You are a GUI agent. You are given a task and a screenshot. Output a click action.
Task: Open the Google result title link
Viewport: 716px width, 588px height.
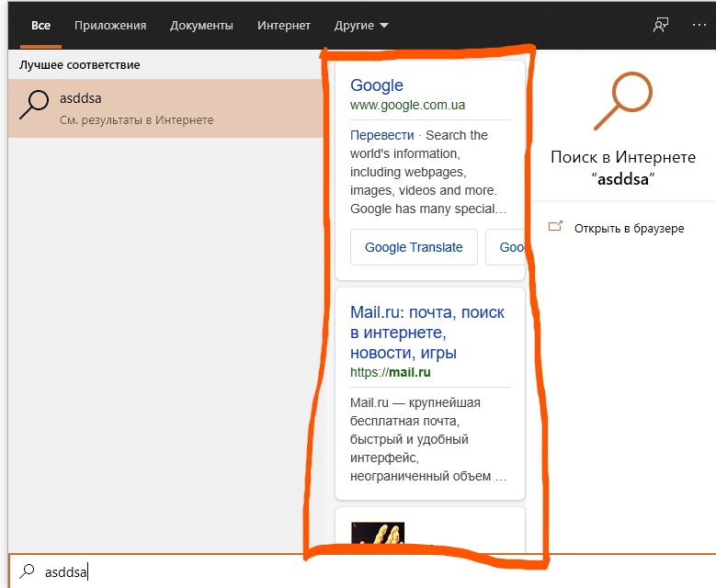[377, 85]
